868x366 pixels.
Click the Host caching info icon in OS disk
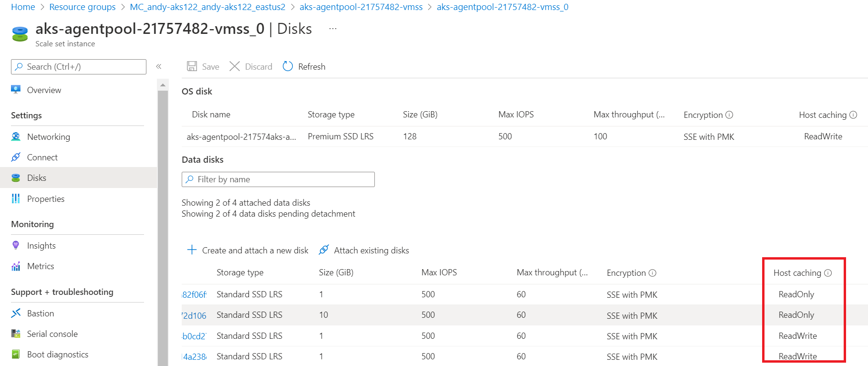pyautogui.click(x=853, y=115)
